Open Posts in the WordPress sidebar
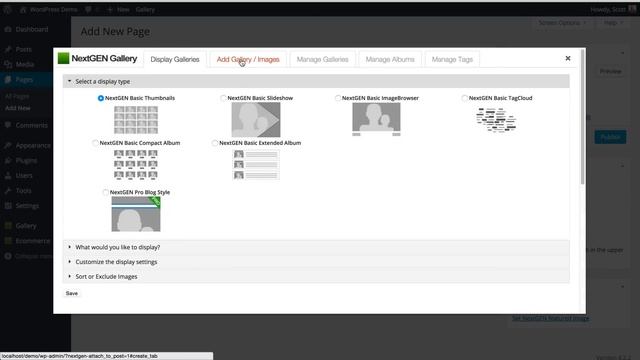This screenshot has width=640, height=360. coord(24,49)
